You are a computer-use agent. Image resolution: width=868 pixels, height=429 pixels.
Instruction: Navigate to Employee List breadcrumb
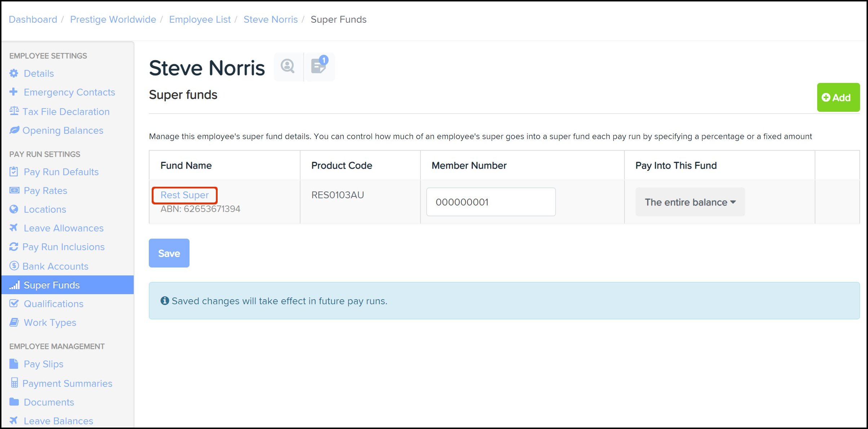[x=200, y=19]
